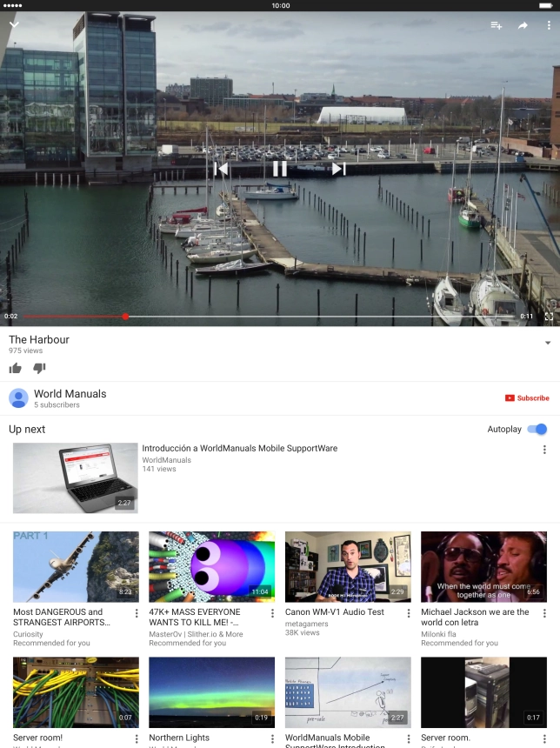
Task: Enter fullscreen mode
Action: (549, 317)
